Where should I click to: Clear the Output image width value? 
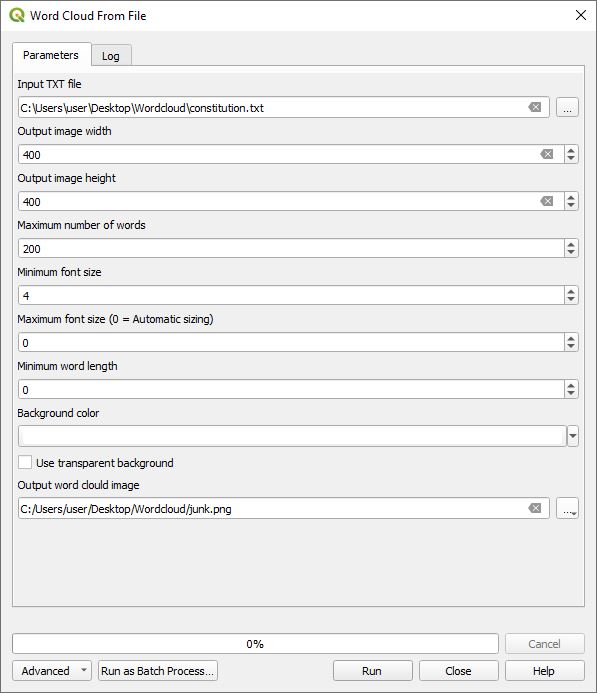(547, 154)
